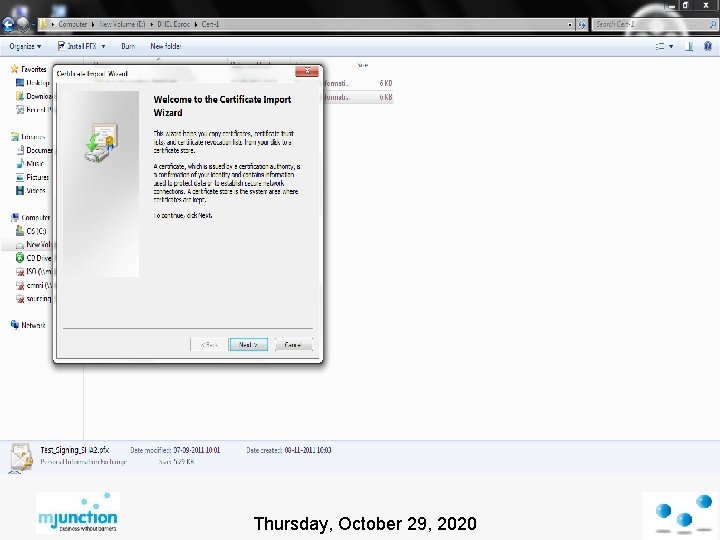Click the folder icon in address bar

(x=44, y=24)
